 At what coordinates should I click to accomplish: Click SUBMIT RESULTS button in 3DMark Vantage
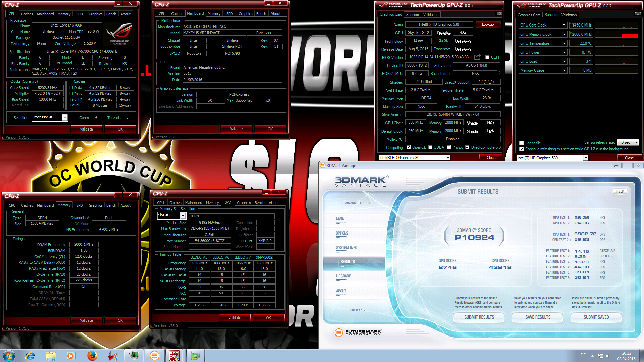click(x=479, y=317)
